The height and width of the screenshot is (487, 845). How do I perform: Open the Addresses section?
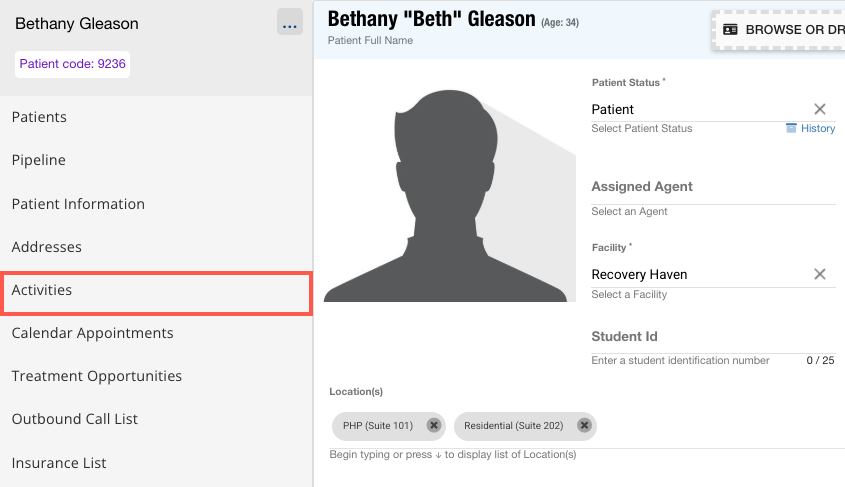click(x=47, y=247)
